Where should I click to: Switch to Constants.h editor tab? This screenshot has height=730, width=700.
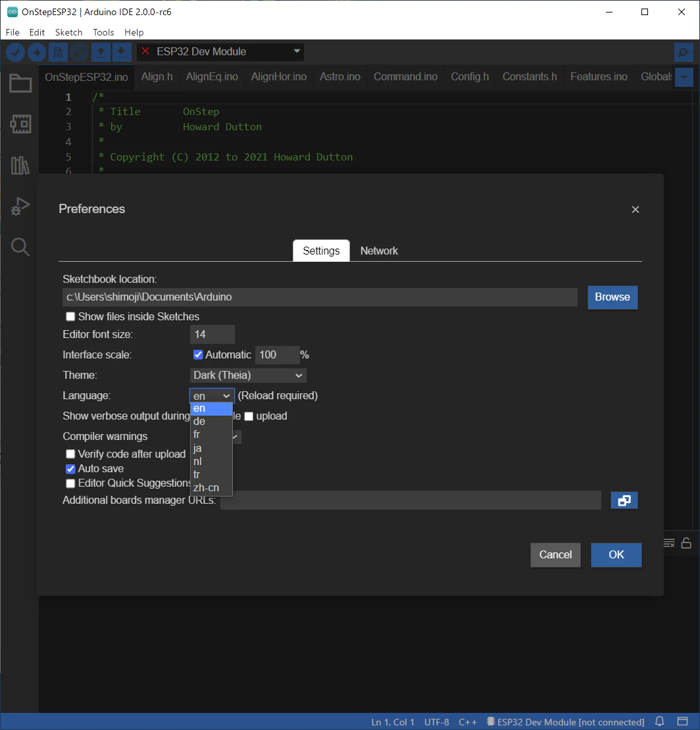530,77
